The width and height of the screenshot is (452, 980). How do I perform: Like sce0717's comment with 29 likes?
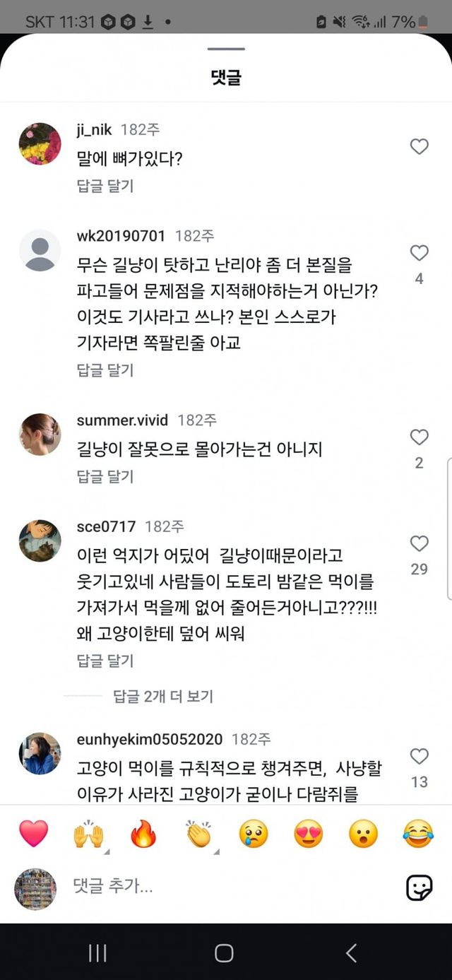click(420, 543)
